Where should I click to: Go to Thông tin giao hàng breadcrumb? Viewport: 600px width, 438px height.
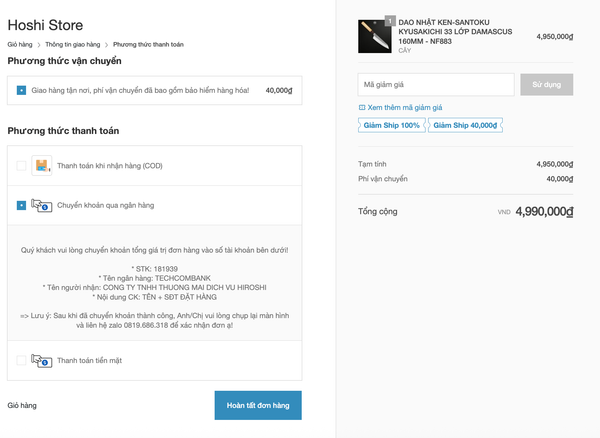pos(74,45)
